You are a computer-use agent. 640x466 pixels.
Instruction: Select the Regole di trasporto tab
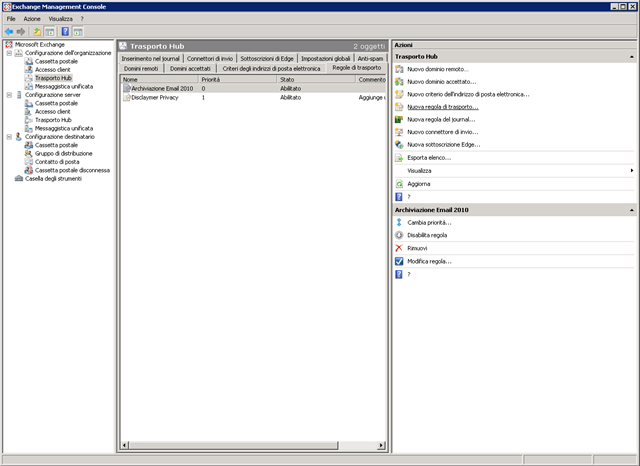pyautogui.click(x=357, y=68)
